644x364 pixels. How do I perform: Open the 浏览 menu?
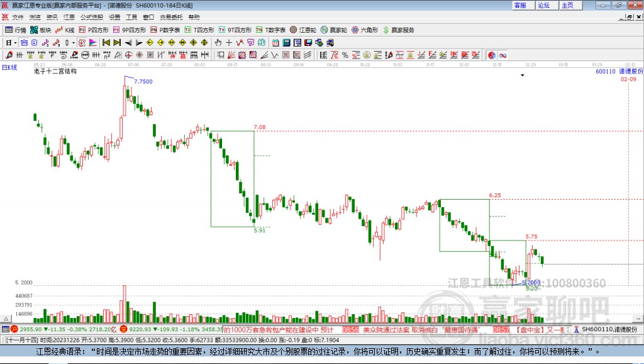pyautogui.click(x=35, y=17)
